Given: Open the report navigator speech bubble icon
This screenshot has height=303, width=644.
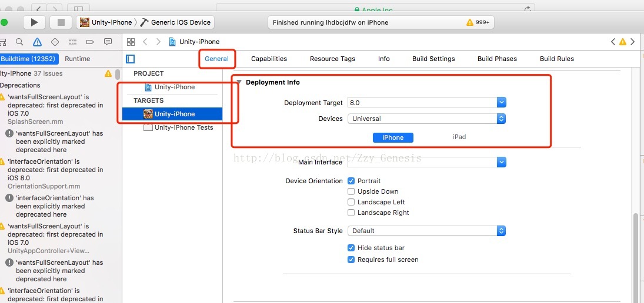Looking at the screenshot, I should pyautogui.click(x=108, y=42).
